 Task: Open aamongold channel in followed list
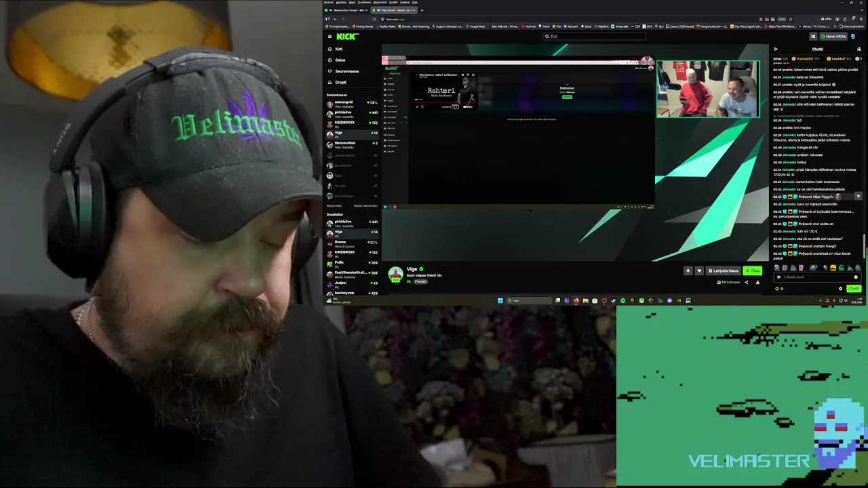click(352, 104)
